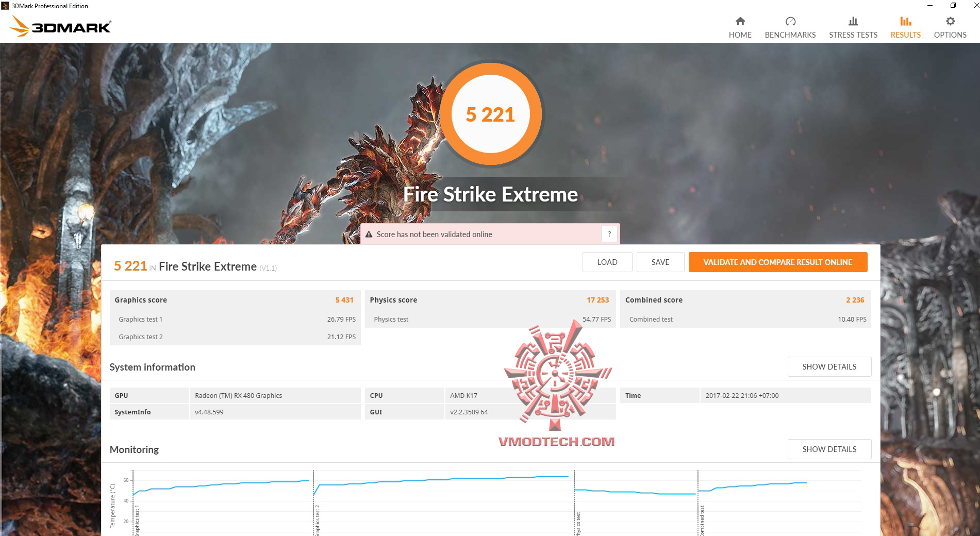Viewport: 980px width, 536px height.
Task: Click the LOAD button
Action: coord(607,262)
